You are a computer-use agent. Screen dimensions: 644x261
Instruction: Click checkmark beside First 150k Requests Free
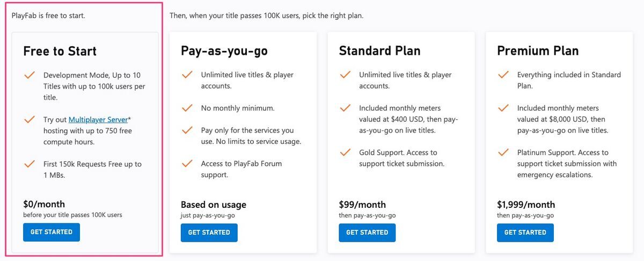coord(30,164)
